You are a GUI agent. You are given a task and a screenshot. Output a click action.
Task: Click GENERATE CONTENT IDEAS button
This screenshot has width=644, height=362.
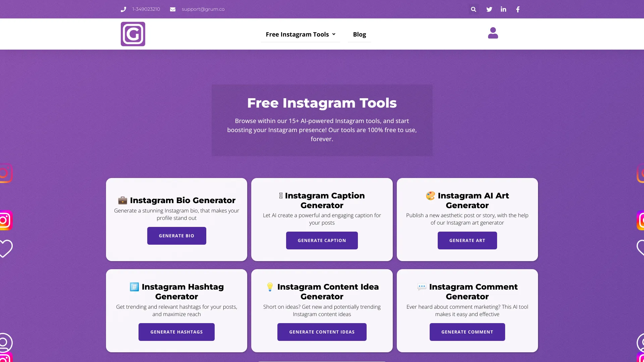click(322, 331)
